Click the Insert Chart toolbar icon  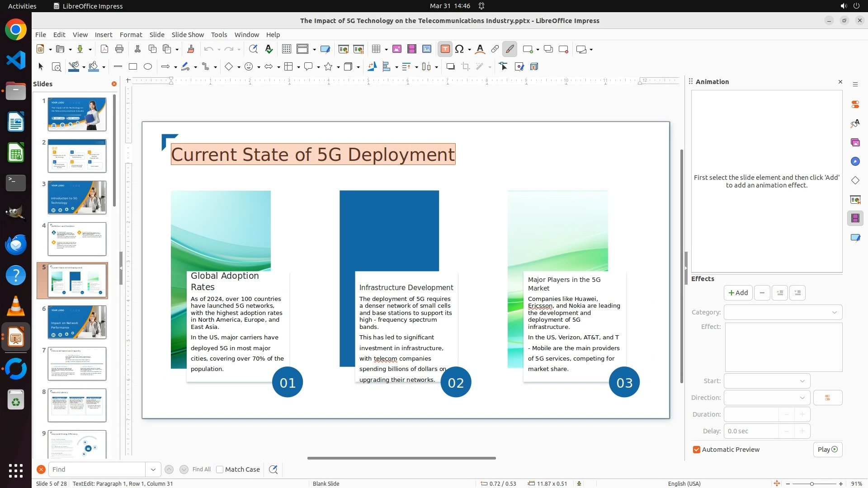pyautogui.click(x=427, y=49)
